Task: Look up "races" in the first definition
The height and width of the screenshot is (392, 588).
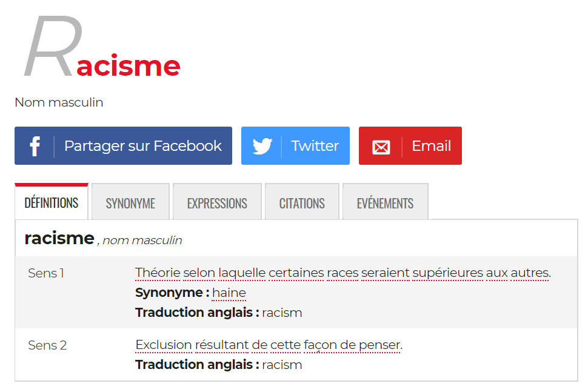Action: point(342,273)
